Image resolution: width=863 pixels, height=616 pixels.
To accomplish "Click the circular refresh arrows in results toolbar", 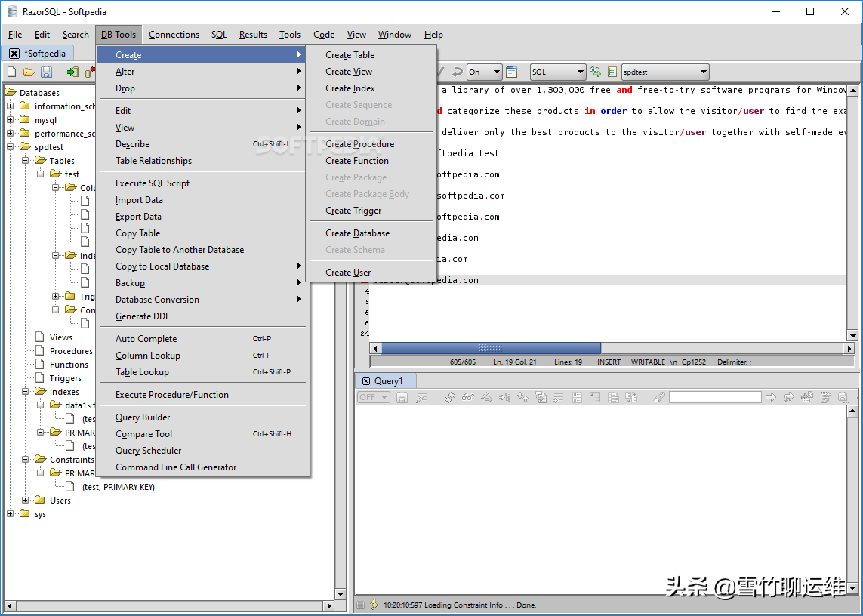I will (450, 397).
